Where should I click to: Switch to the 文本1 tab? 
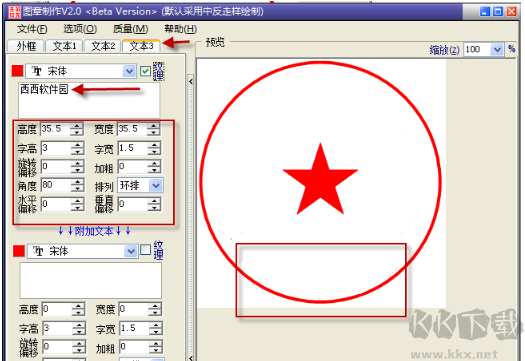click(x=64, y=46)
